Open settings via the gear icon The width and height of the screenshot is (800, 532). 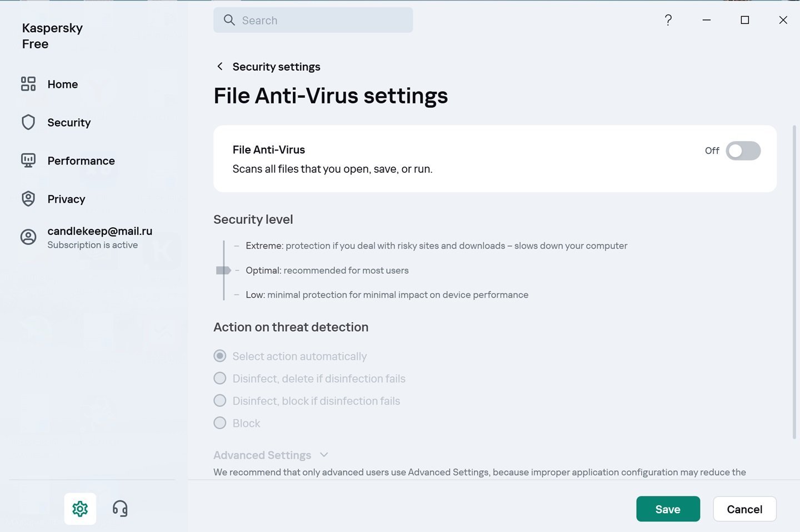click(x=80, y=509)
